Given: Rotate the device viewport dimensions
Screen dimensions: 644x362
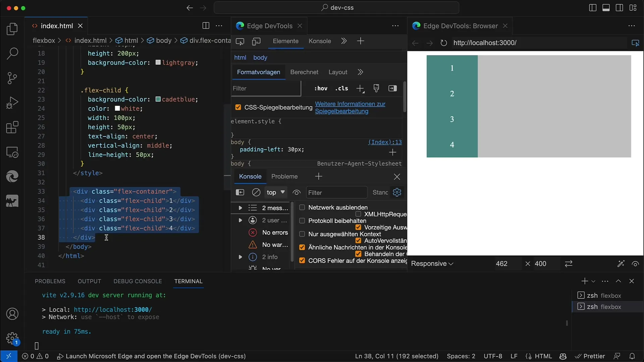Looking at the screenshot, I should coord(569,264).
